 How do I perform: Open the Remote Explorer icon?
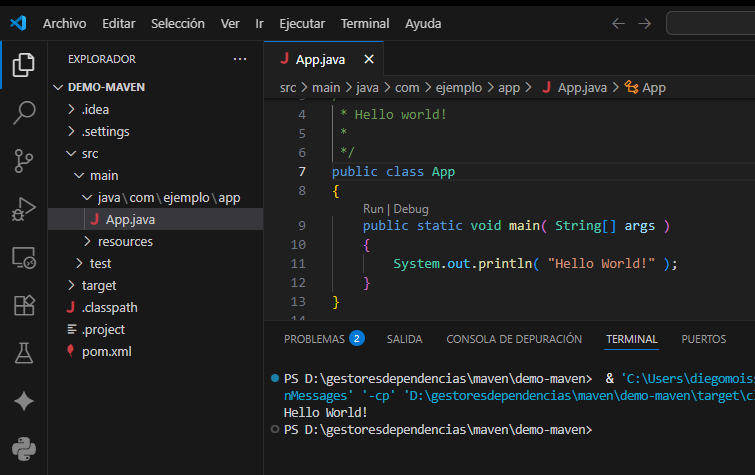(23, 258)
